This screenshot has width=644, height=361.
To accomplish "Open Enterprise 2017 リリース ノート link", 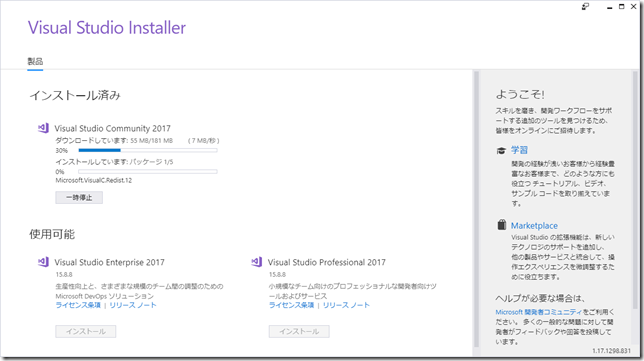I will coord(133,305).
